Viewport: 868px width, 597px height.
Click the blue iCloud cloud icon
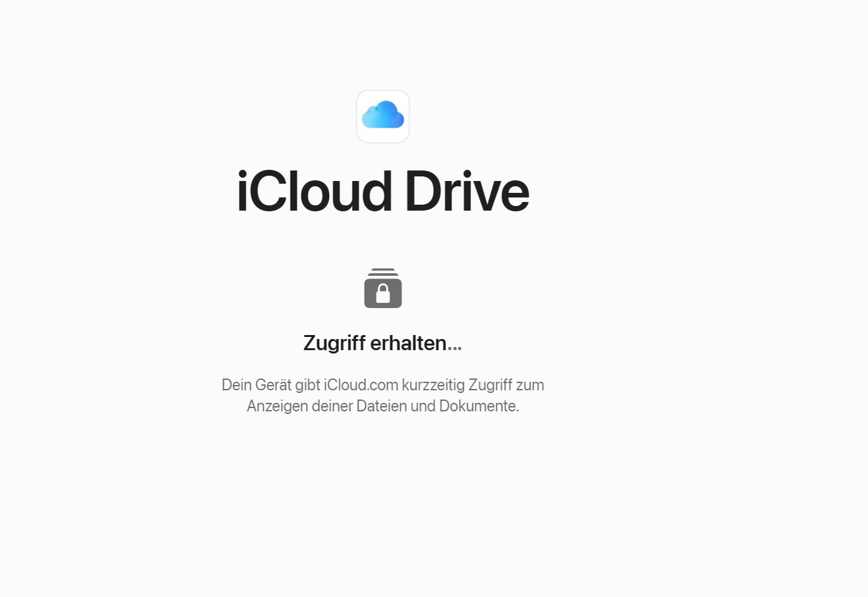[x=383, y=115]
